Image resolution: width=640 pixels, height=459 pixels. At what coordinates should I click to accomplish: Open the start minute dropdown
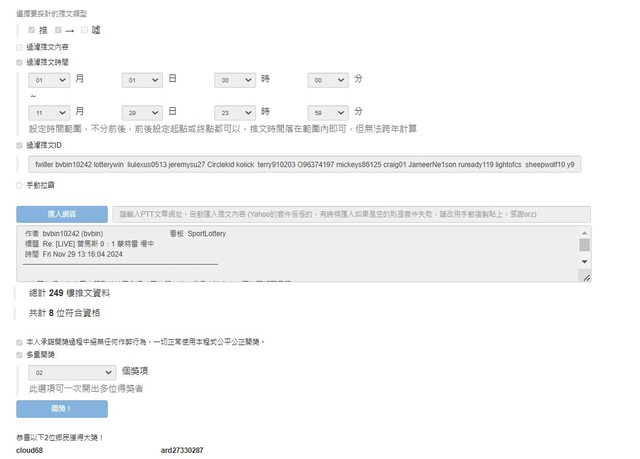[327, 79]
